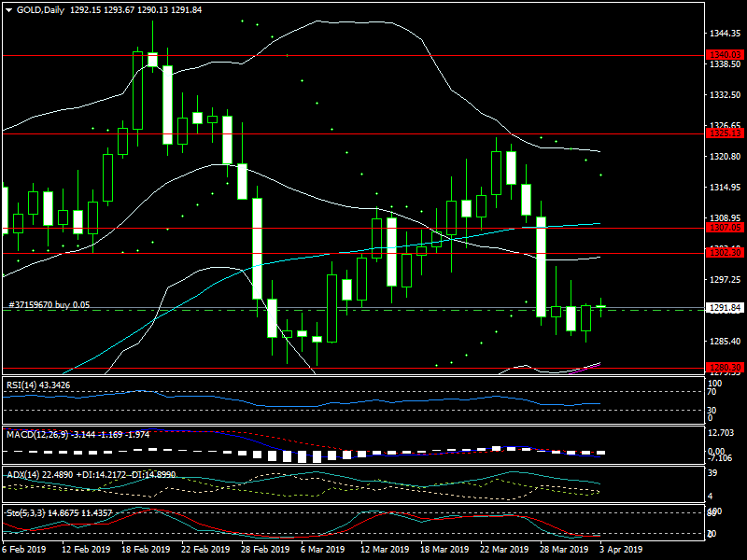This screenshot has height=560, width=747.
Task: Click the 1320.80 price axis value
Action: click(726, 157)
